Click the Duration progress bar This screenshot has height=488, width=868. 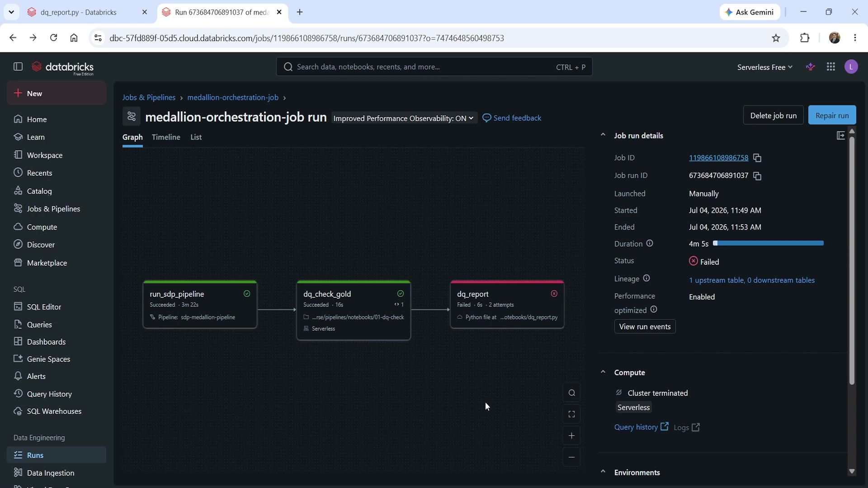tap(768, 244)
